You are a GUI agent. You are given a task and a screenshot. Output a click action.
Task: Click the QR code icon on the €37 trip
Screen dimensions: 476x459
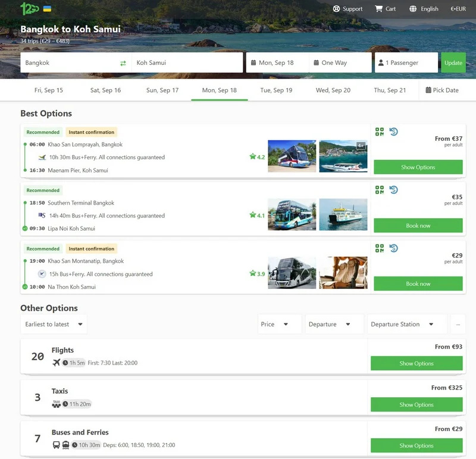coord(380,132)
